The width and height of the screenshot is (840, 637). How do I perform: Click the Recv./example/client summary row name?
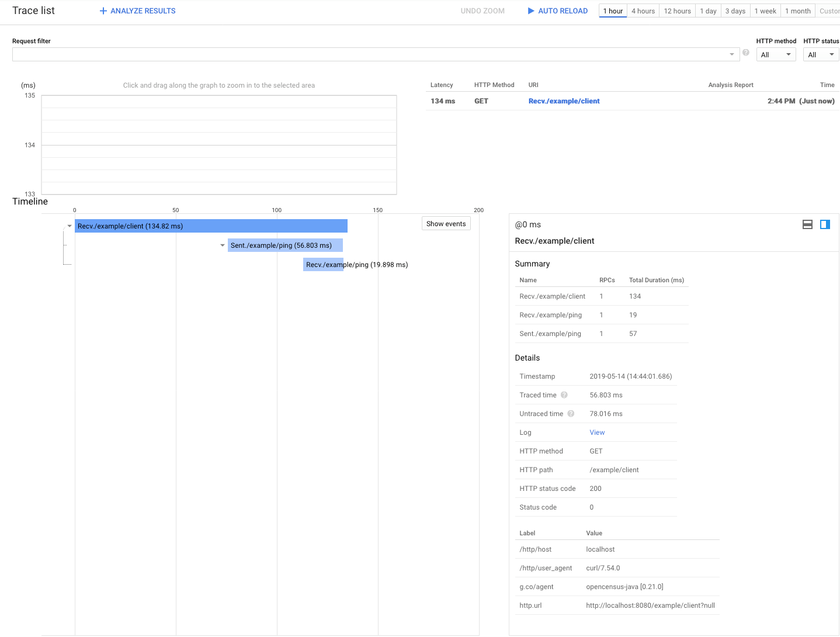click(x=553, y=296)
